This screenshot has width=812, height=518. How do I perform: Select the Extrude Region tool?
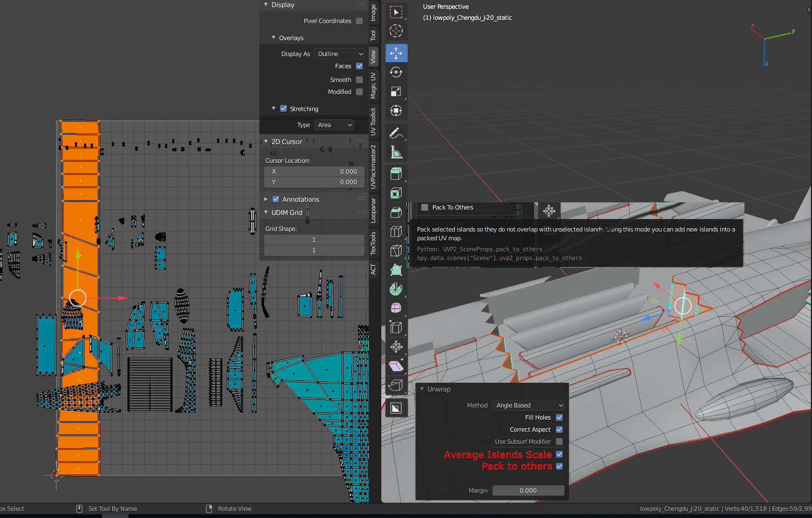(396, 174)
